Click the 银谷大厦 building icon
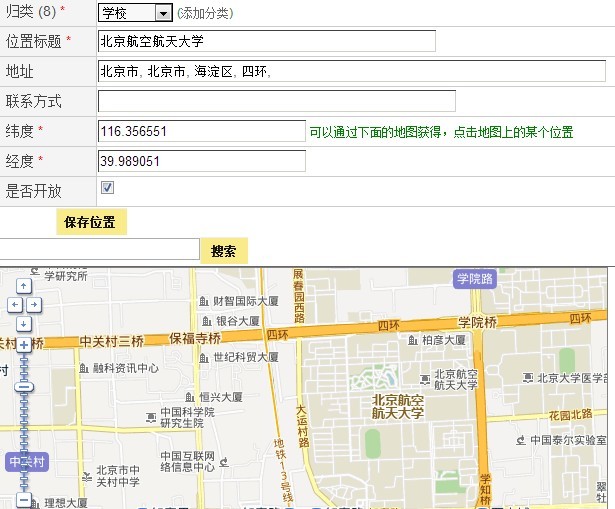This screenshot has height=509, width=615. [x=207, y=322]
